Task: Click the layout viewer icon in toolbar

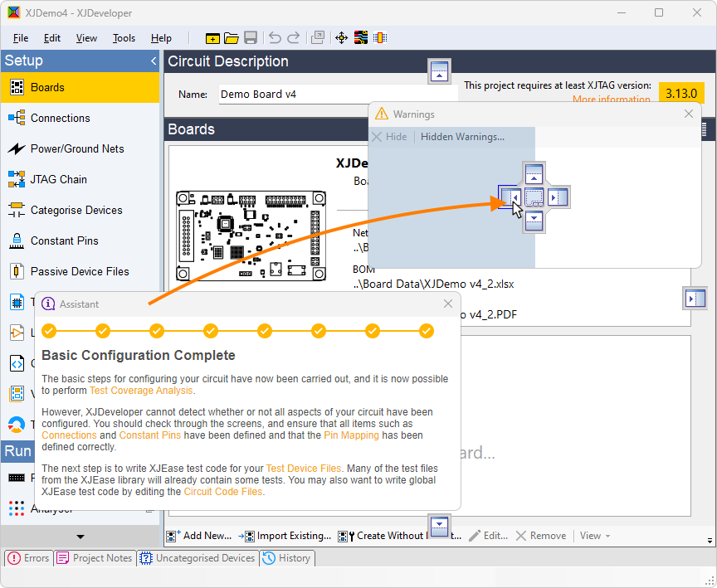Action: pyautogui.click(x=361, y=38)
